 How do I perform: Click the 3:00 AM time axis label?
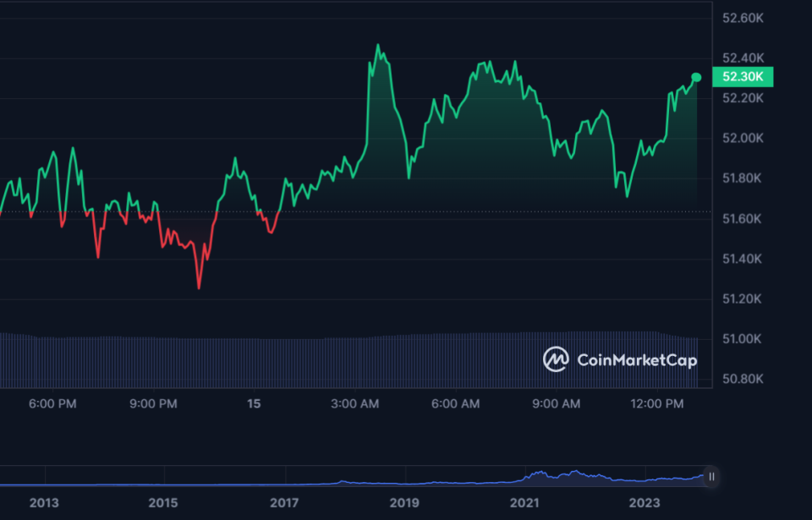pyautogui.click(x=354, y=404)
